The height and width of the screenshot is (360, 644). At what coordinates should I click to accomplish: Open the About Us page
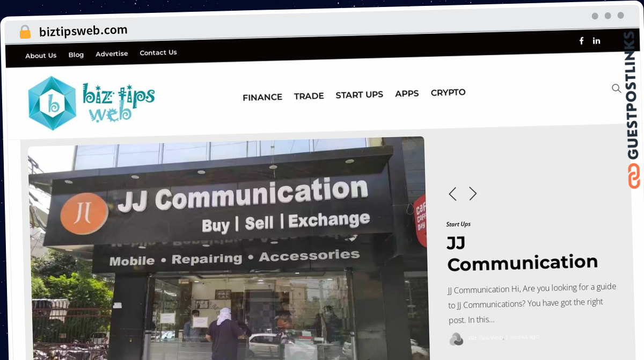tap(41, 55)
